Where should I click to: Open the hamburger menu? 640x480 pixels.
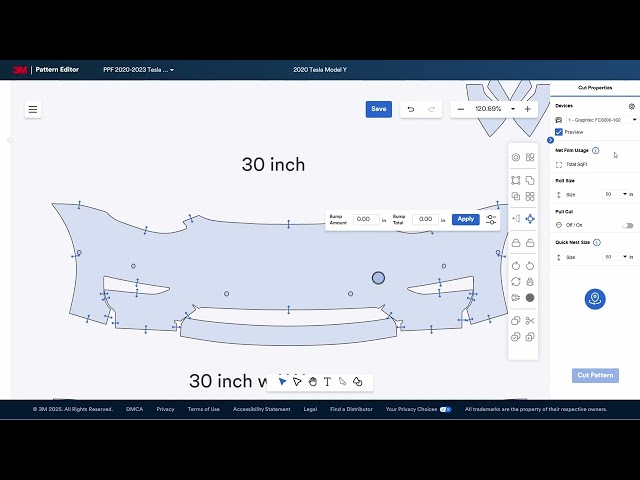point(33,109)
